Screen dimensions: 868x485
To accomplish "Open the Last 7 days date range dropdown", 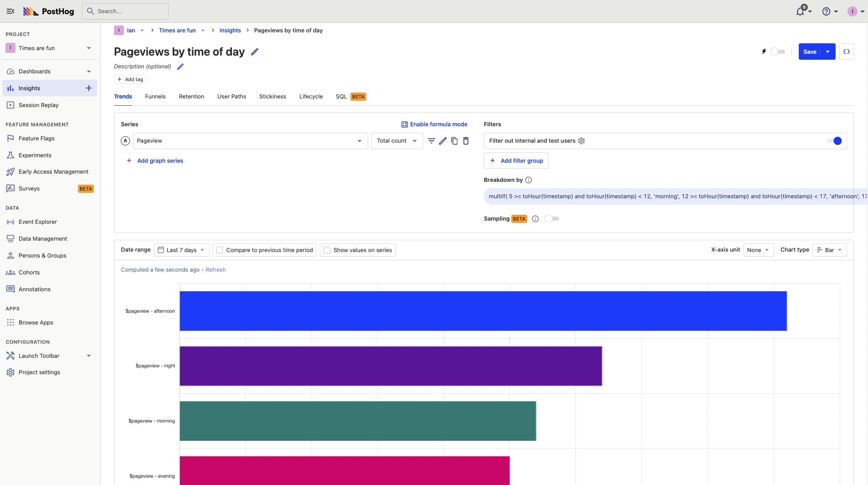I will point(181,250).
